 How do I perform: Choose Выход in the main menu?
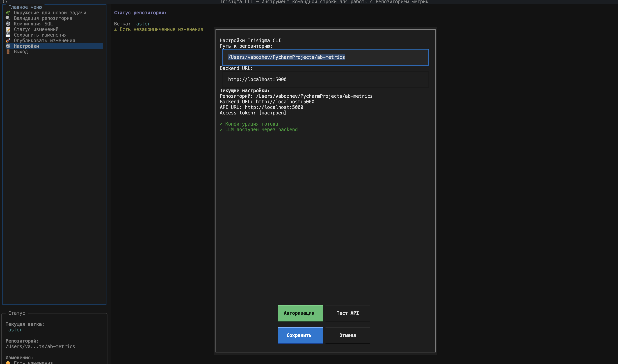21,52
